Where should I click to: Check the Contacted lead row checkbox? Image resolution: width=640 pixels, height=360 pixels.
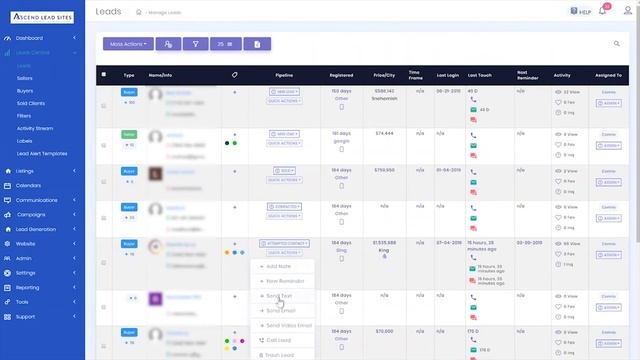click(x=104, y=218)
